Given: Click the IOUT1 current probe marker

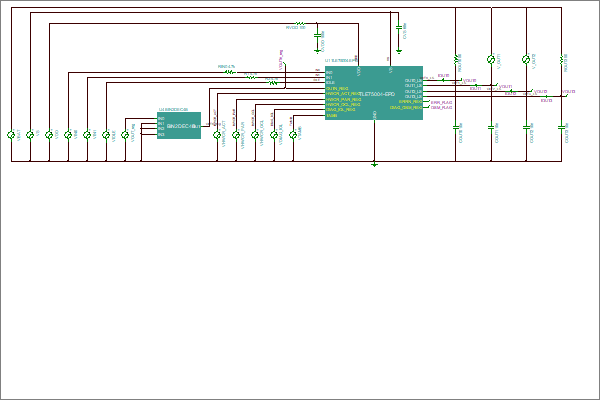Looking at the screenshot, I should [475, 87].
